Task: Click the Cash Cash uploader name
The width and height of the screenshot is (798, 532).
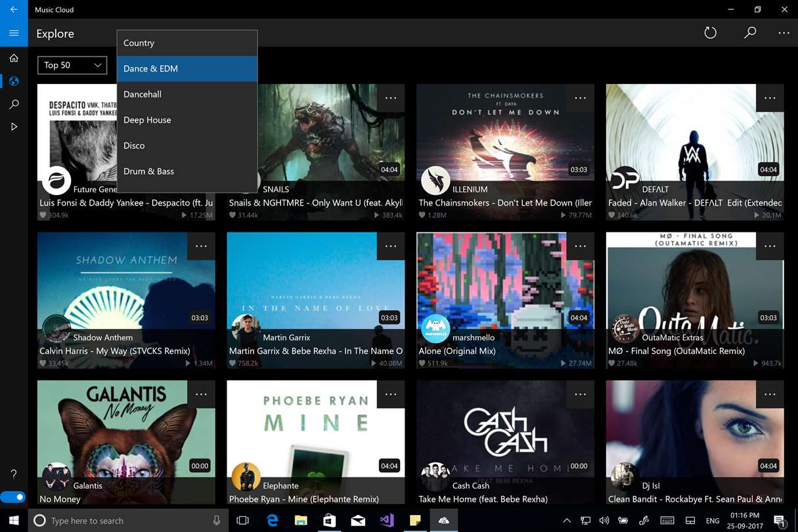Action: pos(471,486)
